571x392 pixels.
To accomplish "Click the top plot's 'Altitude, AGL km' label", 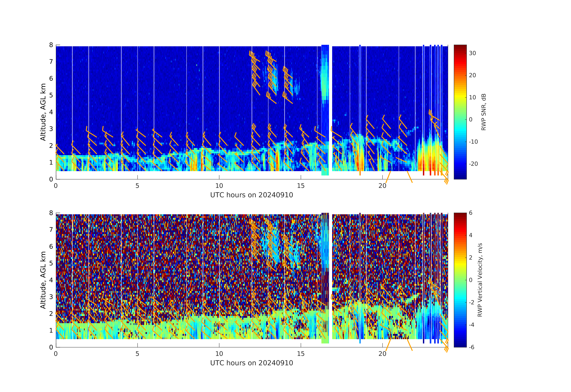I will (x=43, y=112).
